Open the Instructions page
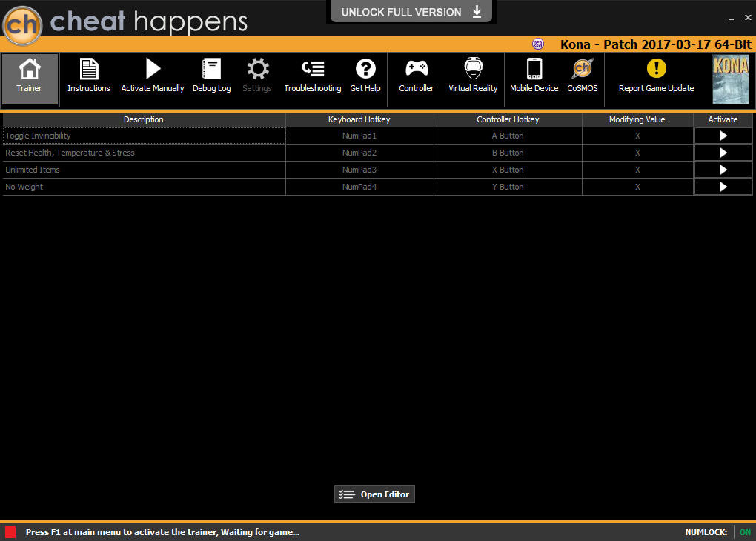The height and width of the screenshot is (541, 756). pos(89,76)
